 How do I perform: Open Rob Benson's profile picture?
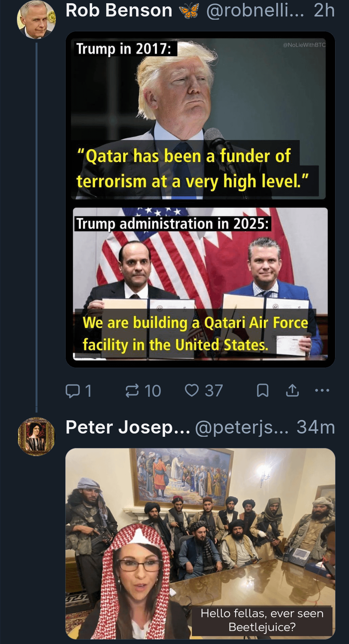pyautogui.click(x=36, y=20)
